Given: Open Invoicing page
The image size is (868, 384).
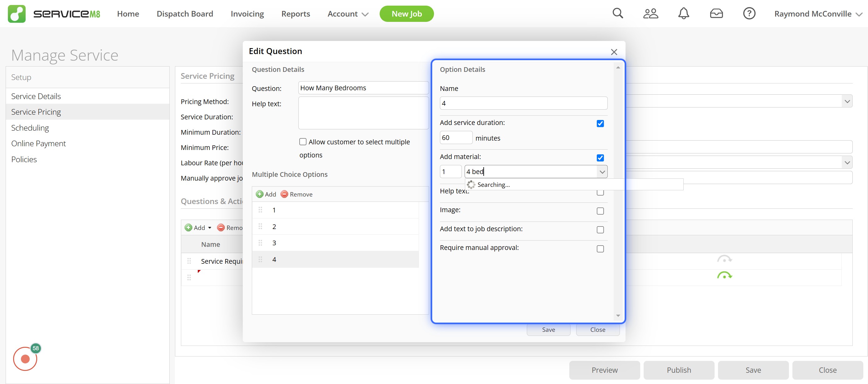Looking at the screenshot, I should (x=247, y=14).
